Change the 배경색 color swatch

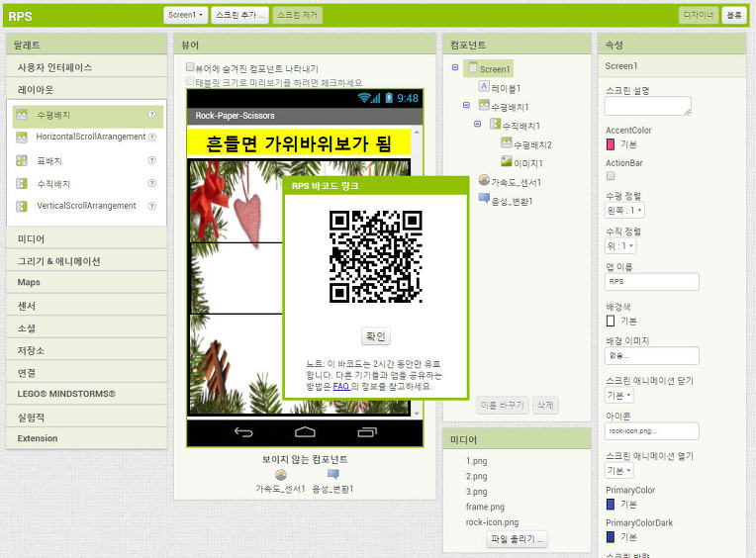[x=611, y=321]
